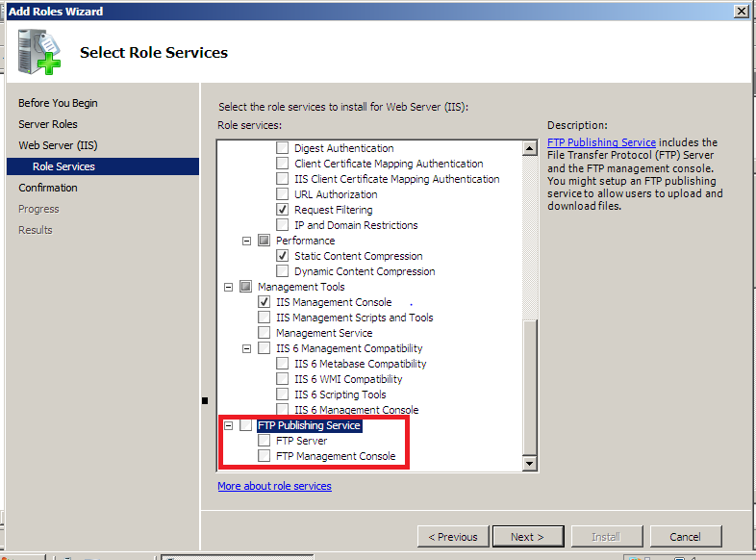The width and height of the screenshot is (756, 560).
Task: Click role services scroll down arrow
Action: 529,464
